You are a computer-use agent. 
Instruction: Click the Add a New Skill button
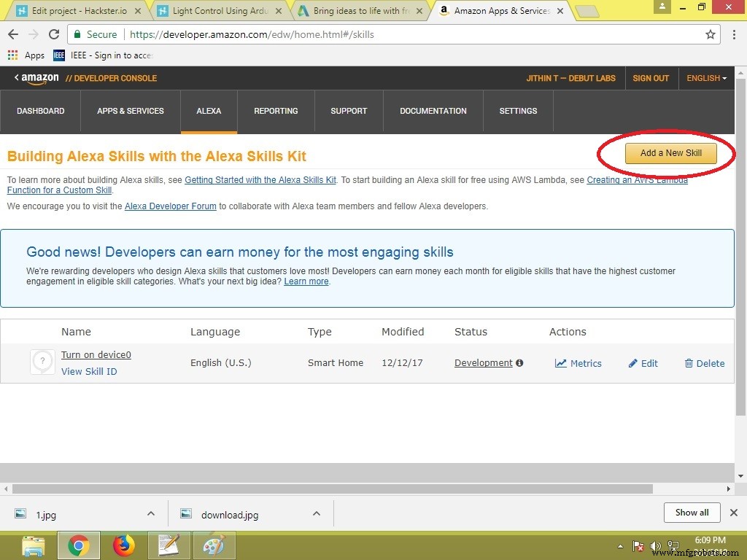coord(670,153)
